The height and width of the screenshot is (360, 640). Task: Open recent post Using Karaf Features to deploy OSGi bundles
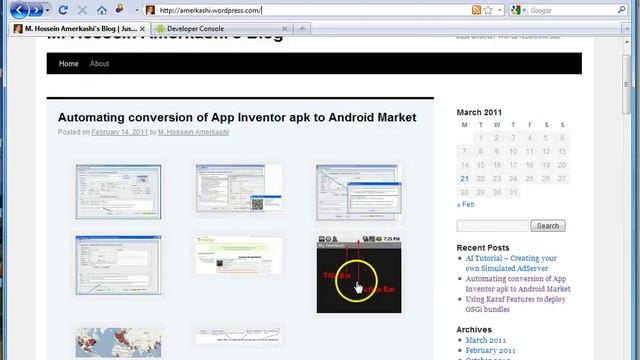coord(516,304)
